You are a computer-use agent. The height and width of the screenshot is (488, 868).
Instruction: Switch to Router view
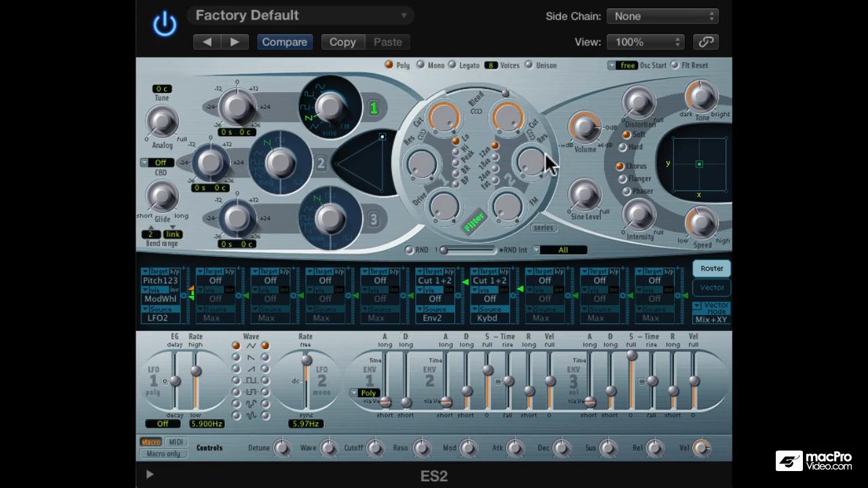pyautogui.click(x=711, y=268)
